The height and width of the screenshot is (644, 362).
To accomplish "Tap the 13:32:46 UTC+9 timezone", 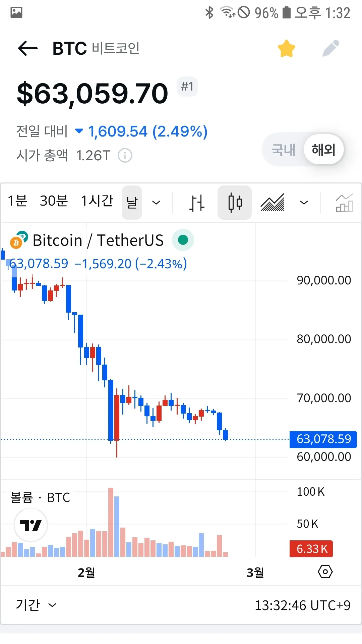I will (x=302, y=605).
